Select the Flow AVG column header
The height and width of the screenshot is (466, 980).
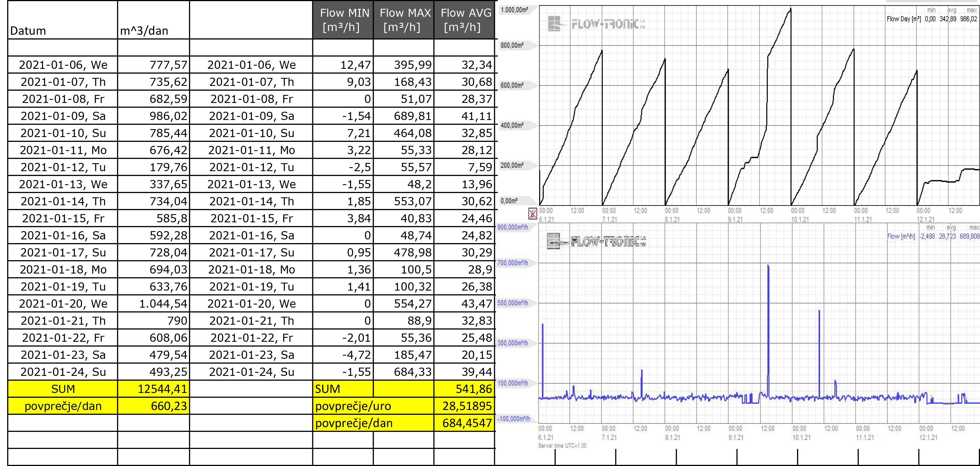[x=464, y=20]
